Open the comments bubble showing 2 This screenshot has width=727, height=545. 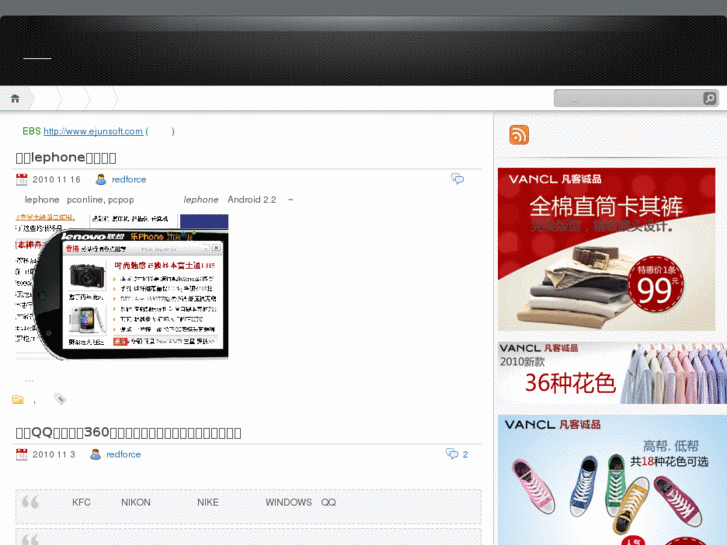coord(452,454)
